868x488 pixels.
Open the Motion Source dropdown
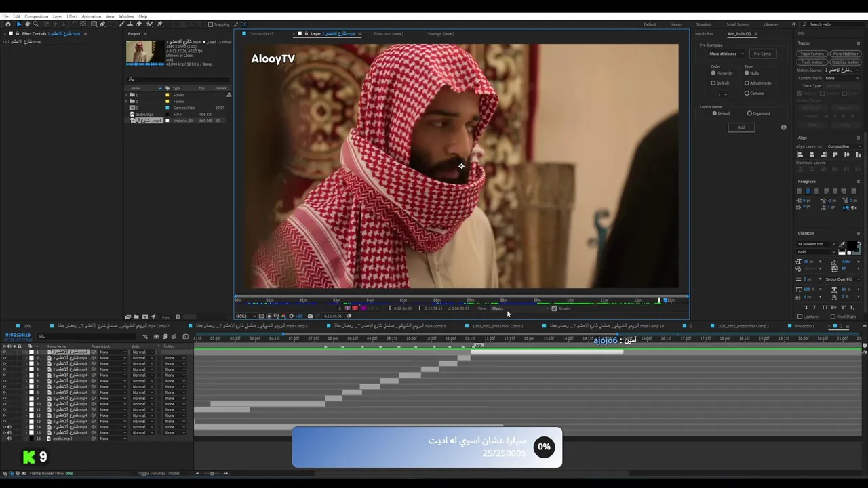[x=842, y=70]
